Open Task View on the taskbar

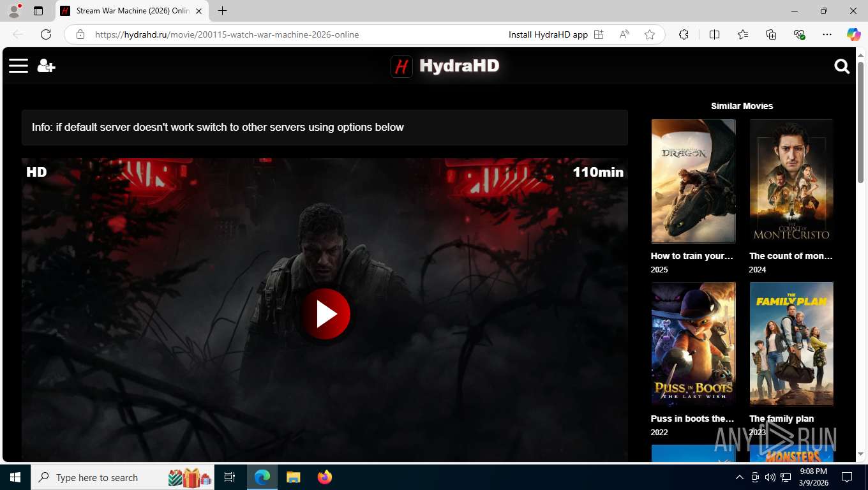point(230,477)
